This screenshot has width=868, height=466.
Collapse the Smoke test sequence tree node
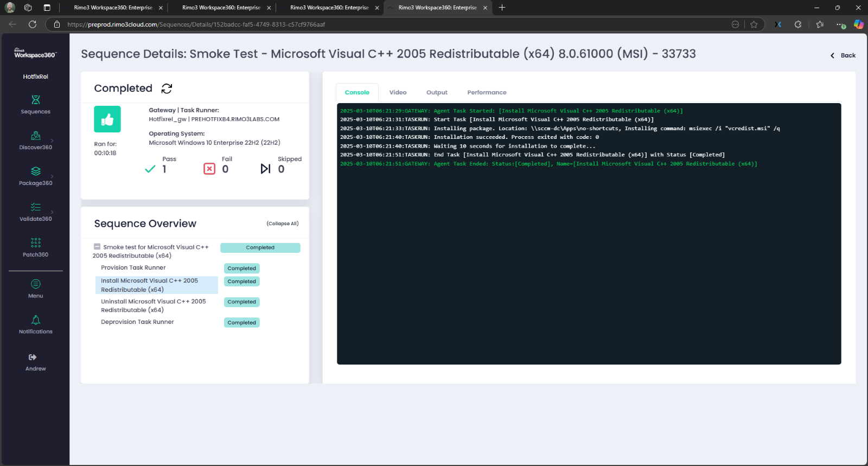(97, 247)
